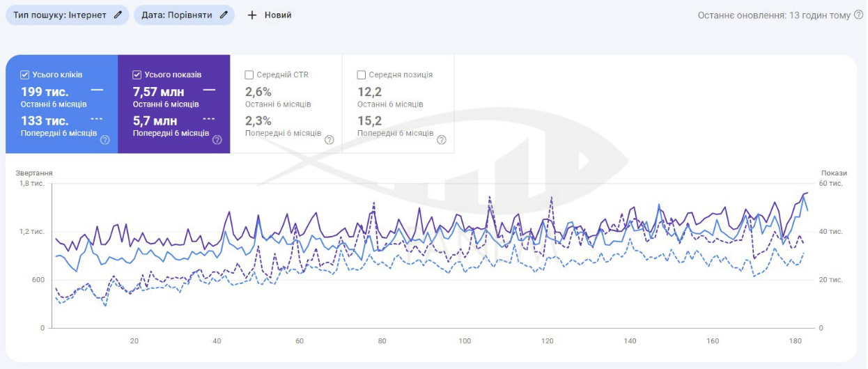This screenshot has width=868, height=369.
Task: Click pencil icon in Тип пошуку chip
Action: 118,15
